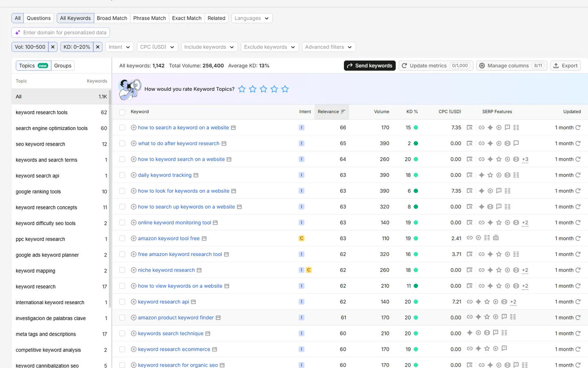Add 'daily keyword tracking' keyword plus icon

click(x=134, y=175)
